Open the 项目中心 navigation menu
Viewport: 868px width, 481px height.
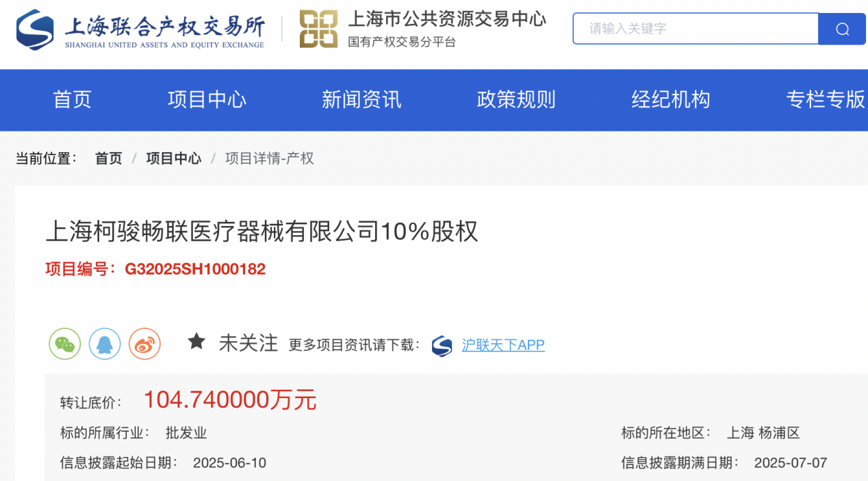(207, 100)
